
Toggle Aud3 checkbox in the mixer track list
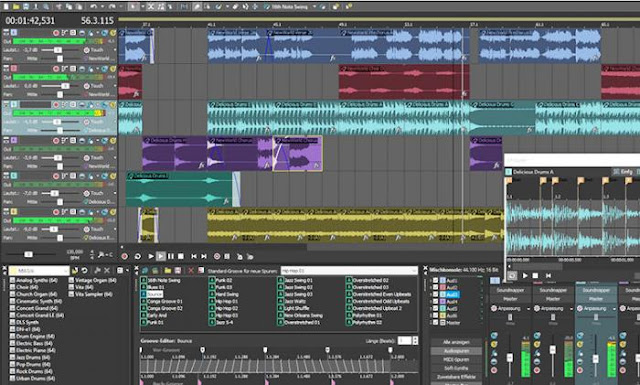(436, 294)
